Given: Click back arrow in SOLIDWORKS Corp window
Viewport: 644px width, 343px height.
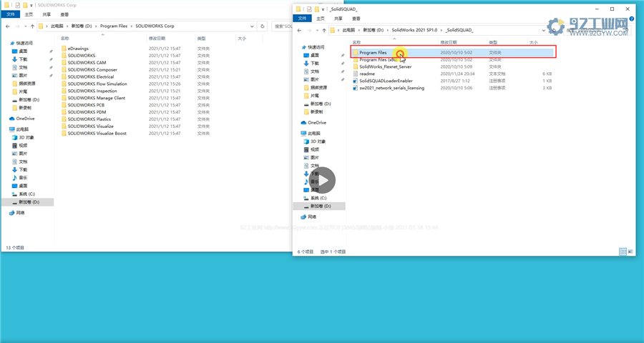Looking at the screenshot, I should coord(8,26).
